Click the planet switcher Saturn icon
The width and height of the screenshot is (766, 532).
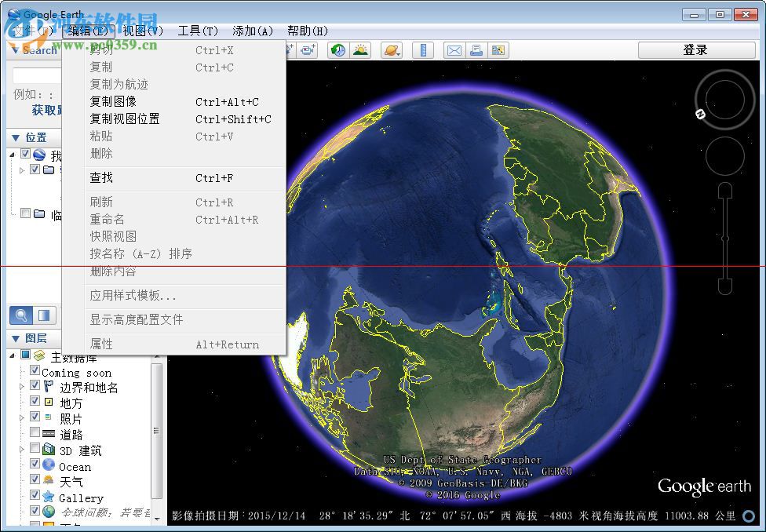pos(390,50)
